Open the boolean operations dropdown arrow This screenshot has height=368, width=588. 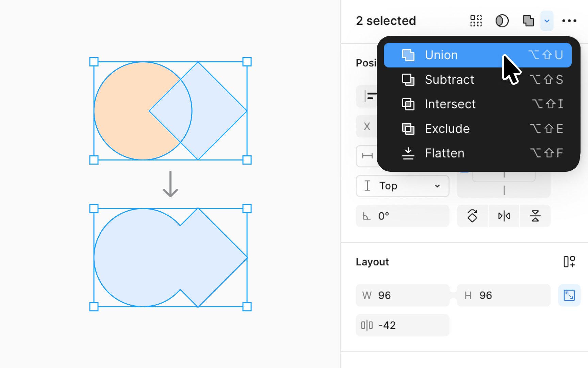pos(547,21)
